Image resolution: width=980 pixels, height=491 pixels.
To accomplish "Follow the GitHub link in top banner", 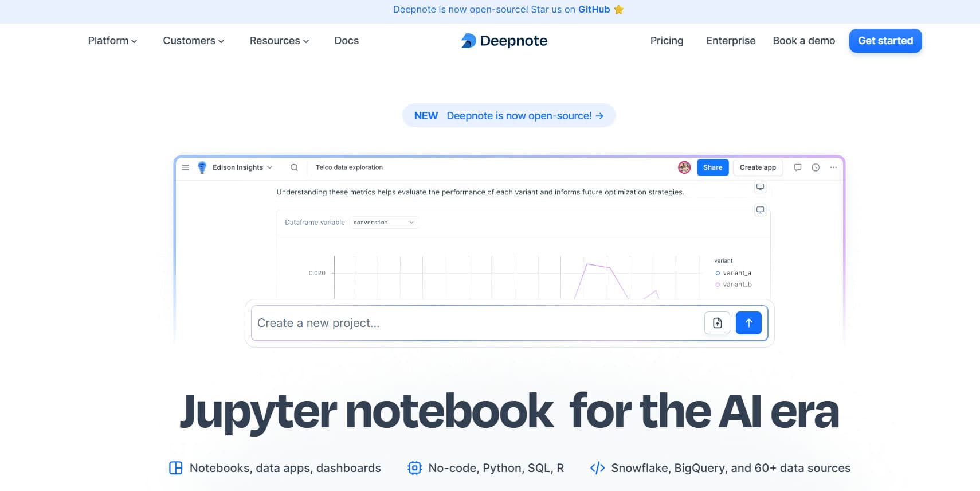I will pyautogui.click(x=594, y=9).
